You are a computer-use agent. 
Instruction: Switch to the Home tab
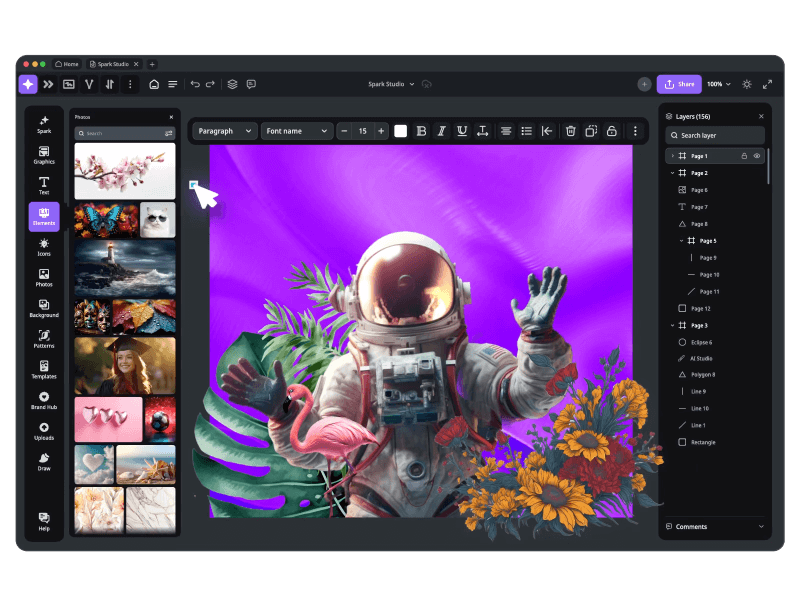(x=67, y=64)
